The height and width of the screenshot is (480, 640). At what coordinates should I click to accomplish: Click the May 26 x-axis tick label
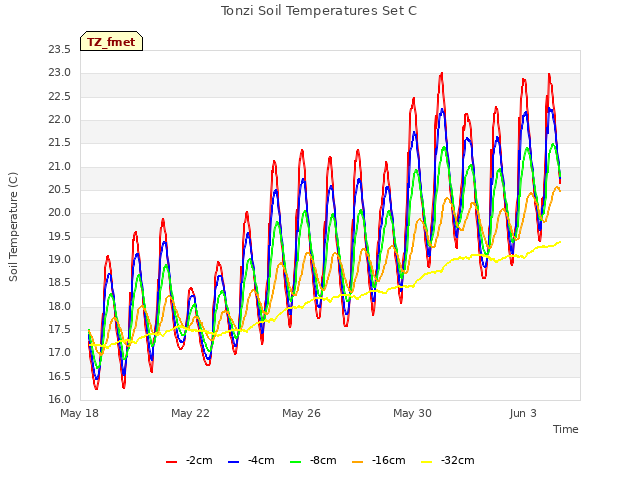301,413
